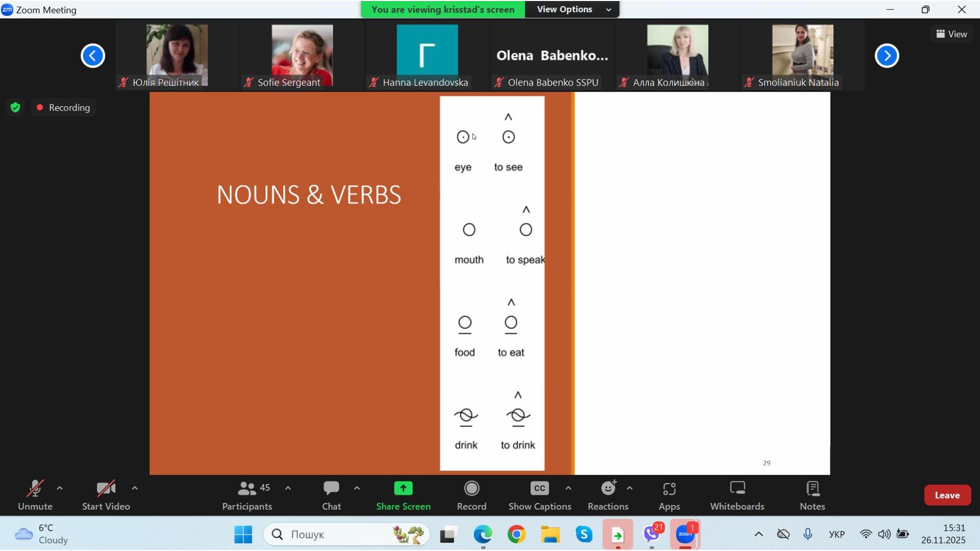Open the Participants panel

coord(247,495)
